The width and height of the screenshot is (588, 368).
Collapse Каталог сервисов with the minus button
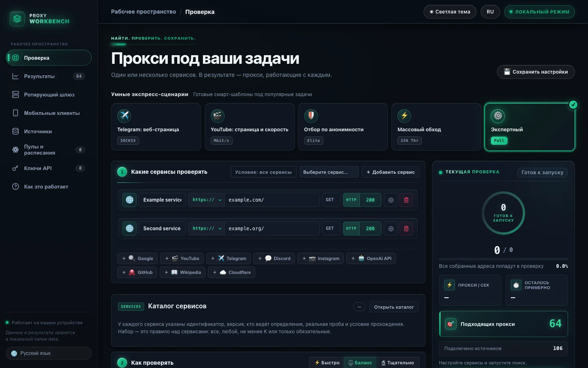click(x=359, y=307)
